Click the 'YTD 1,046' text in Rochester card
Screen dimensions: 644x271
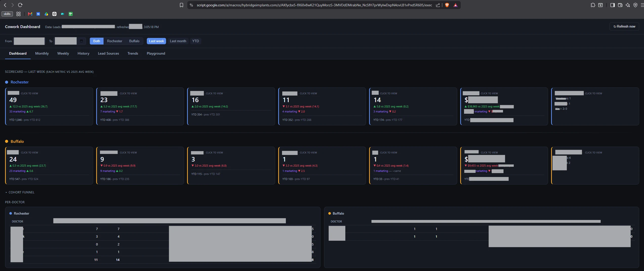15,120
